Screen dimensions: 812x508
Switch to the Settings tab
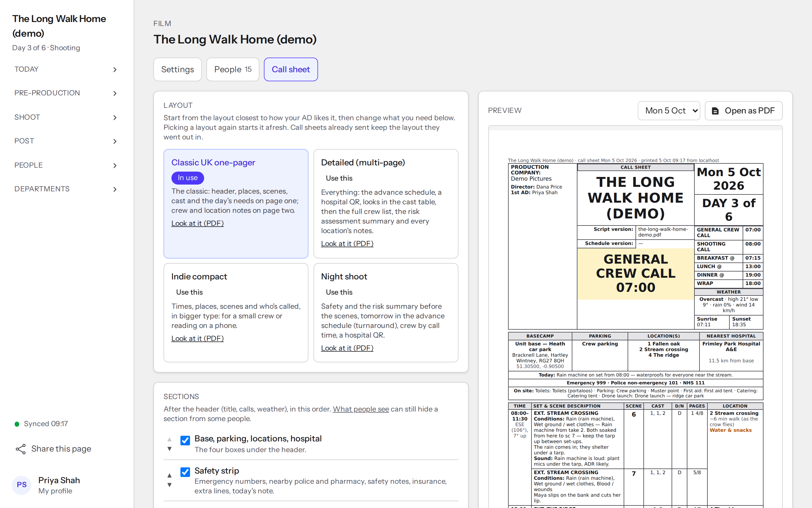[178, 69]
